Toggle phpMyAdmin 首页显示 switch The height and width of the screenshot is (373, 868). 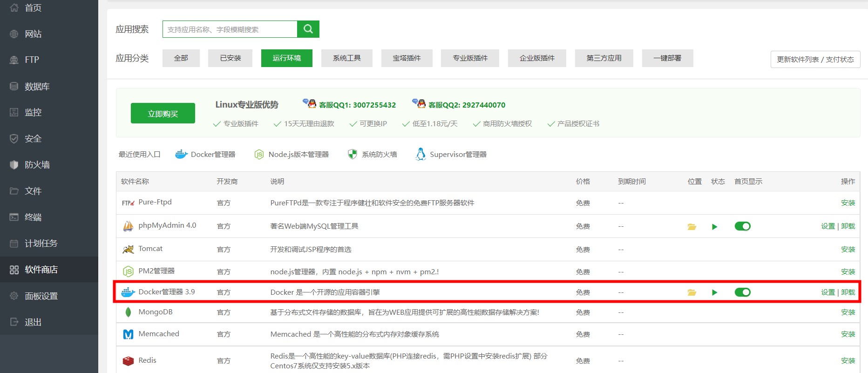743,226
